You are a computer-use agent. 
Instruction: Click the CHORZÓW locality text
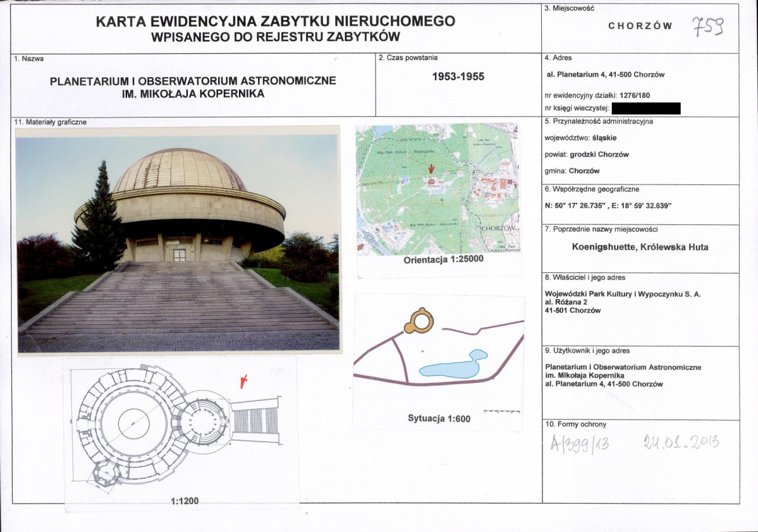coord(640,26)
